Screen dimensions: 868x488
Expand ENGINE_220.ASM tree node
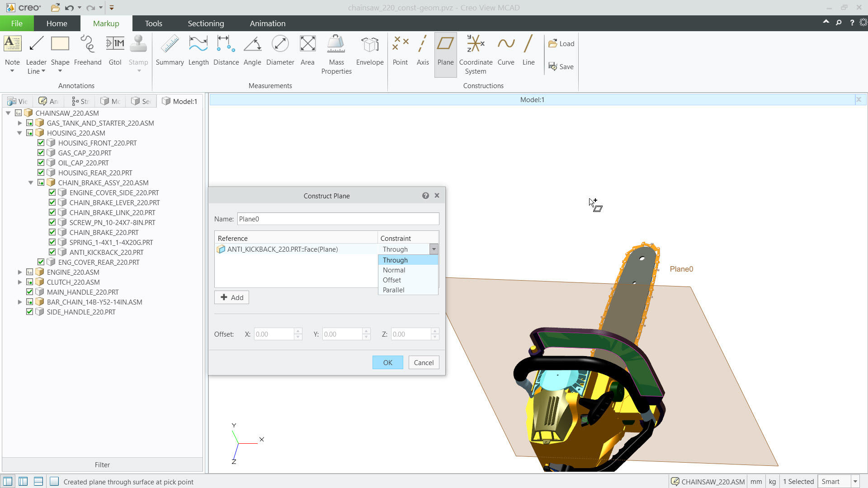coord(19,272)
